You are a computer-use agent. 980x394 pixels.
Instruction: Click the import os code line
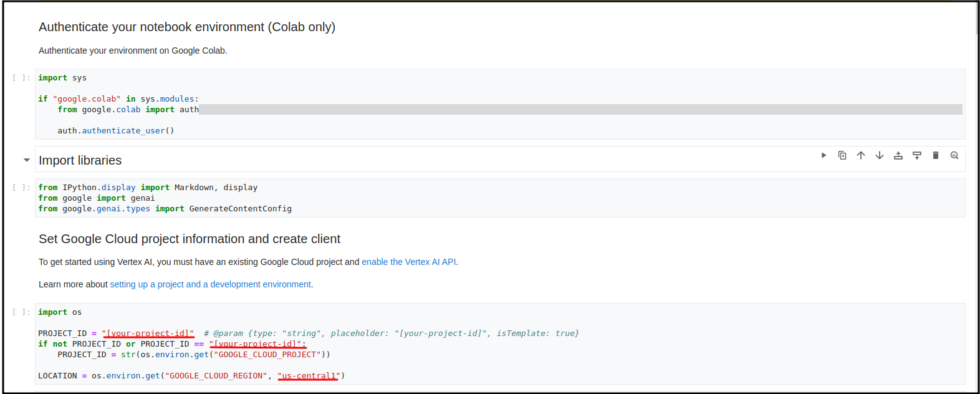click(x=60, y=312)
